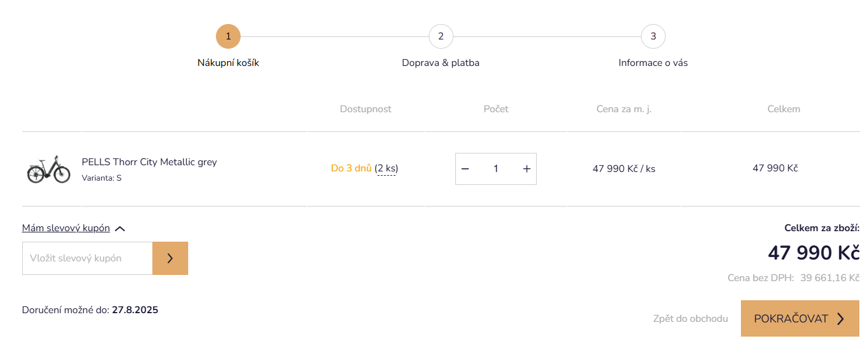Image resolution: width=868 pixels, height=344 pixels.
Task: Focus the "Vložit slevový kupón" input field
Action: [88, 258]
